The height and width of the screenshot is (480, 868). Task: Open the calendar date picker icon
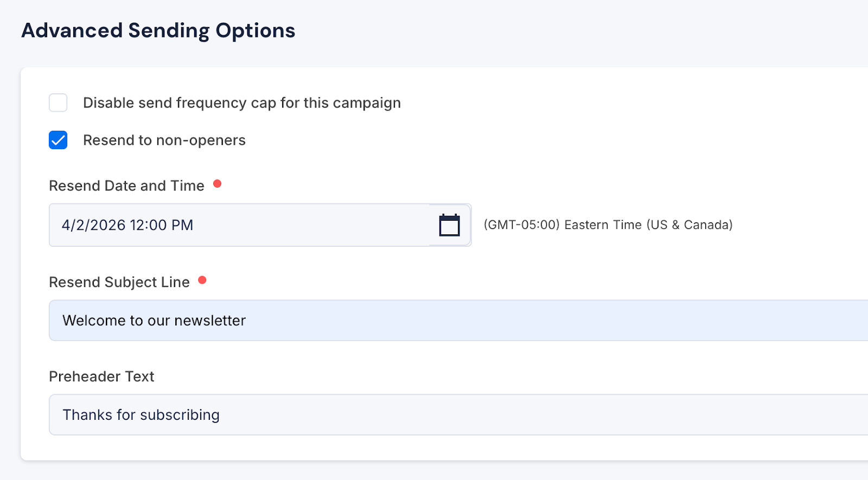[449, 225]
